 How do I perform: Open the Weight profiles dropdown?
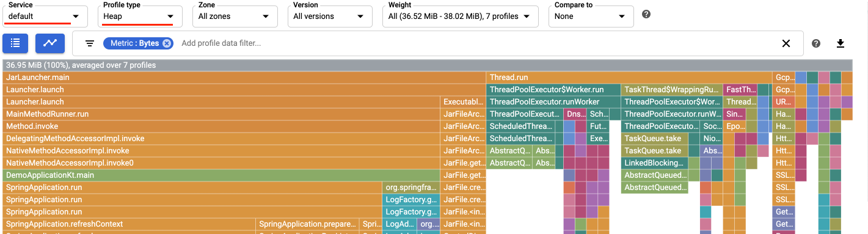pos(461,16)
